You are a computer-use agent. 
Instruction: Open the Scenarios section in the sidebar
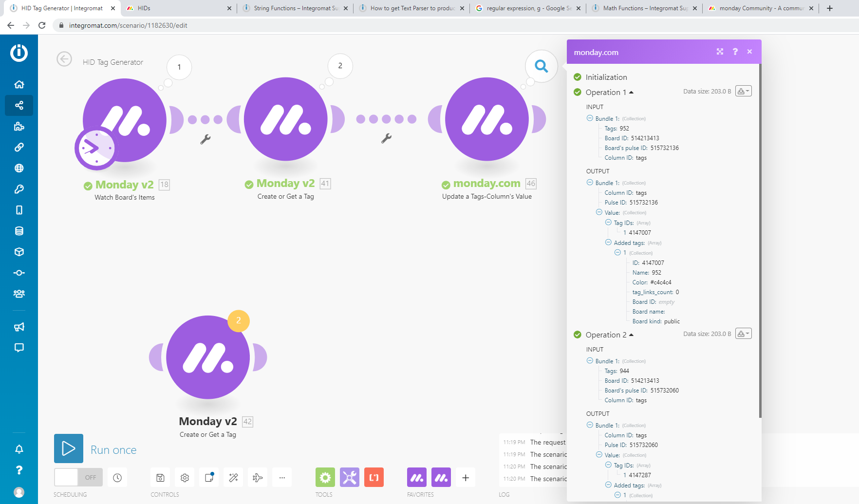click(x=19, y=105)
